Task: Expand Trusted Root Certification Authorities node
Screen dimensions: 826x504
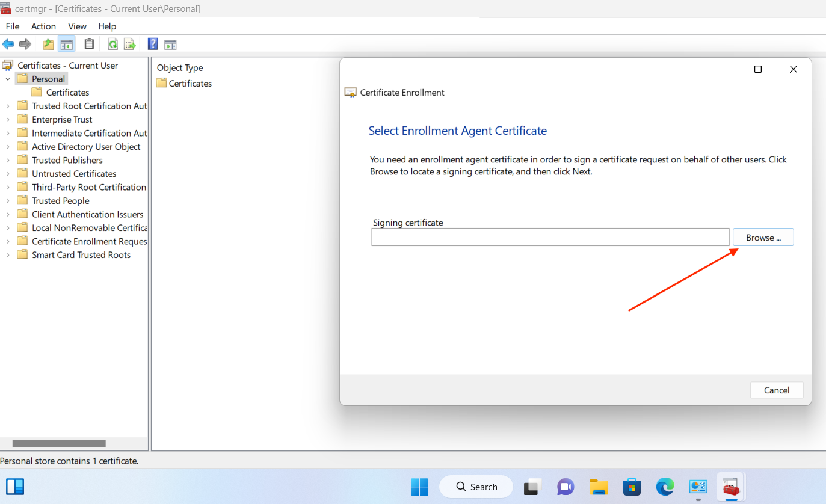Action: point(8,106)
